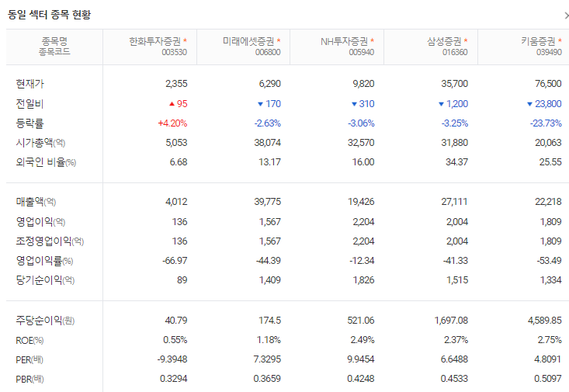Click the PER(배) row label
The image size is (569, 392).
coord(29,359)
